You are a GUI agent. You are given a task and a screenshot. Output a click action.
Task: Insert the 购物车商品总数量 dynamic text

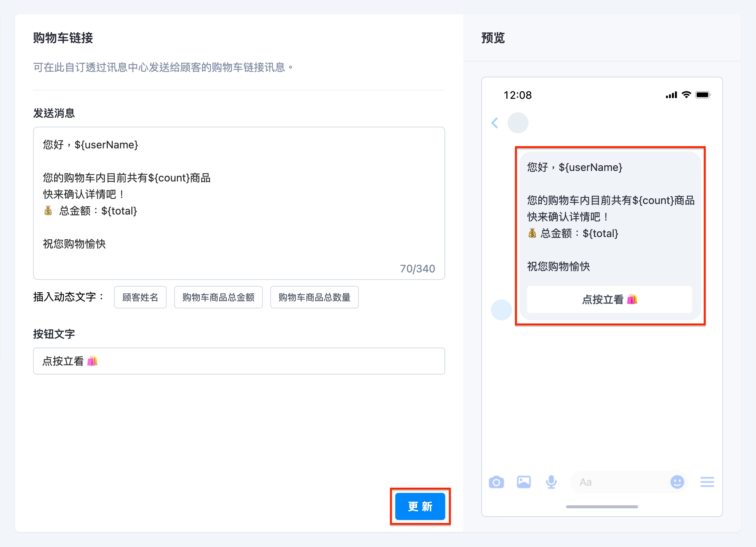pos(315,297)
